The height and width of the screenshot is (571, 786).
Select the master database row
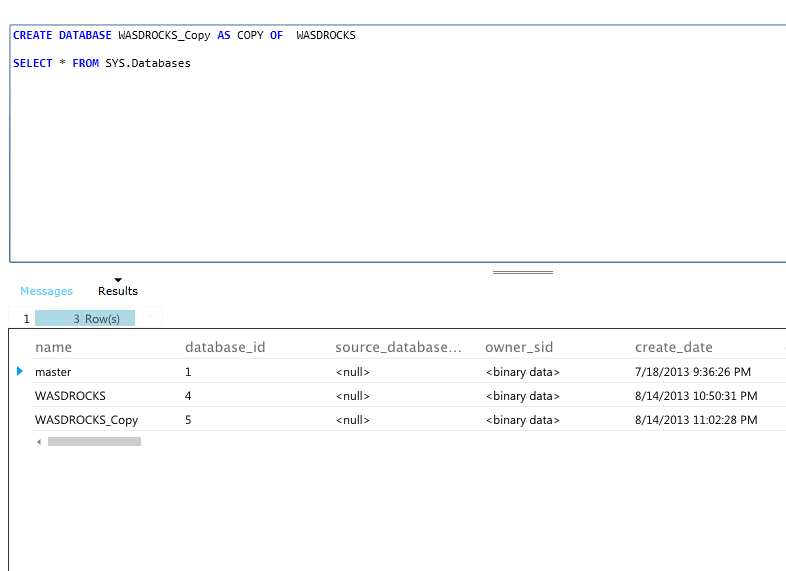click(53, 372)
